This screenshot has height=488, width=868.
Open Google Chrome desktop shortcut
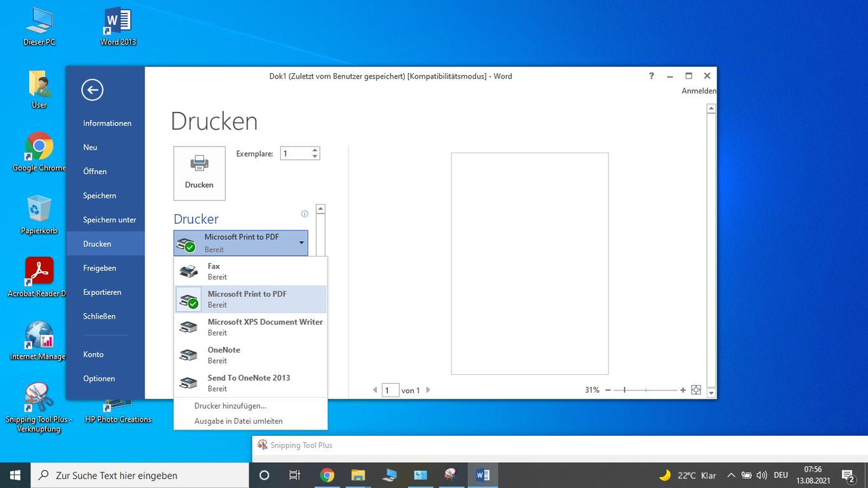click(x=39, y=152)
